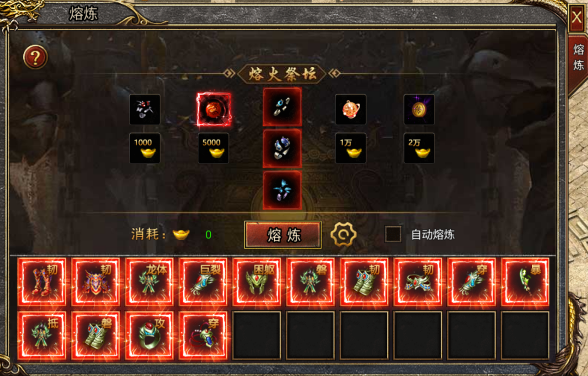588x376 pixels.
Task: Click the top smelting slot in the altar
Action: [282, 107]
